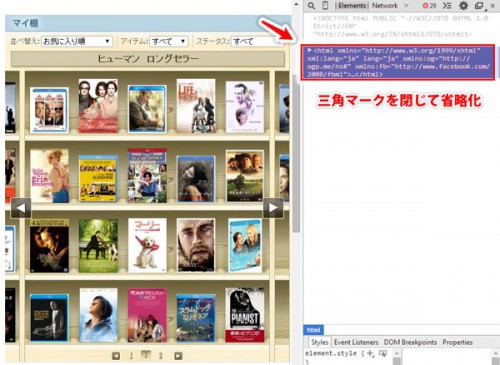Viewport: 500px width, 365px height.
Task: Click the shelf's right arrow button
Action: coord(273,208)
